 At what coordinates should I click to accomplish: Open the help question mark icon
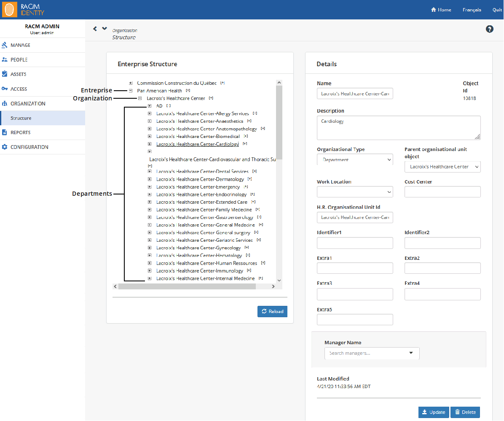pyautogui.click(x=489, y=29)
